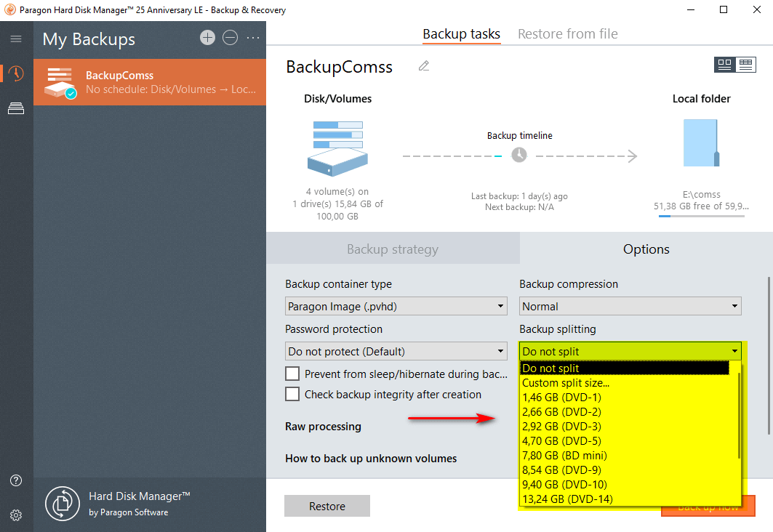The image size is (773, 532).
Task: Select the BackupComss task in the list
Action: coord(150,82)
